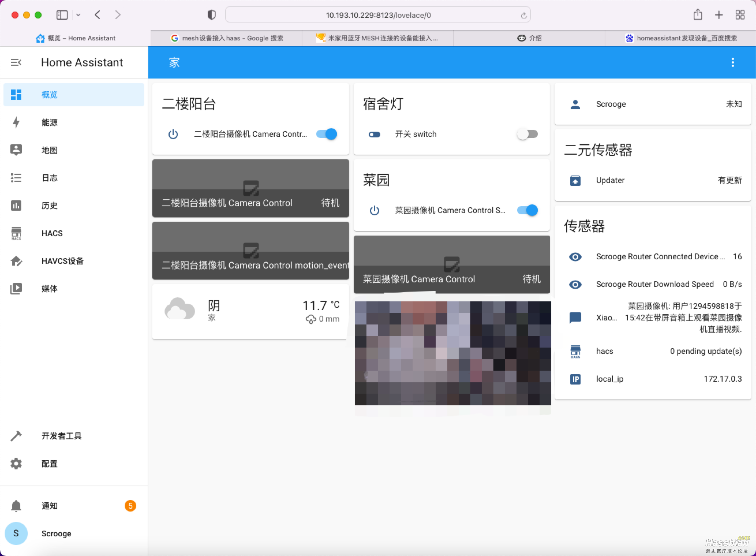The image size is (756, 556).
Task: Click the HACS sidebar icon
Action: point(16,233)
